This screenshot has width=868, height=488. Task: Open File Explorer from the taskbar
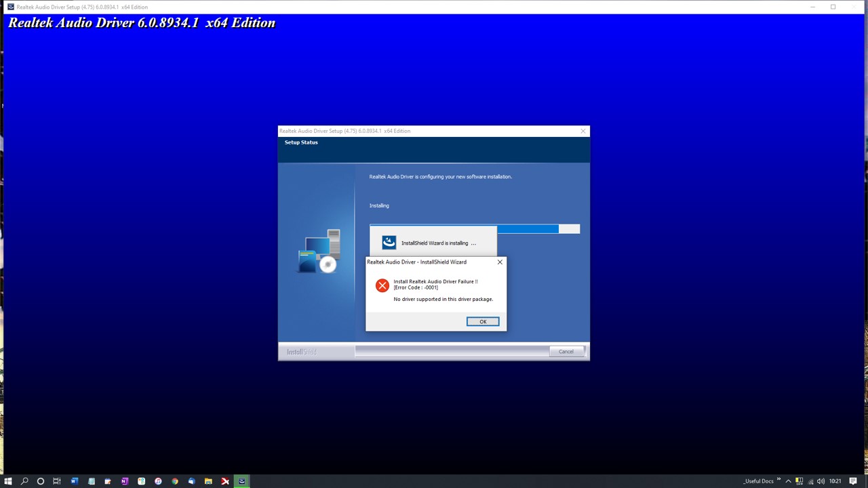coord(208,481)
